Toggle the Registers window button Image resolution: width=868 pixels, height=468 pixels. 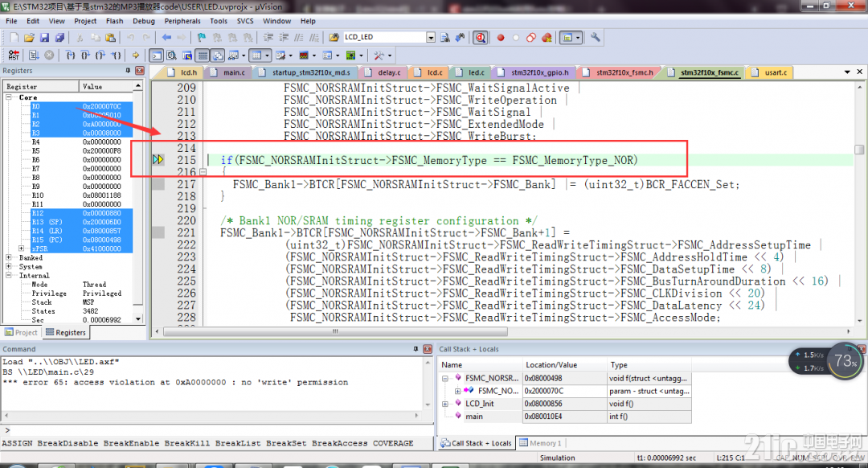(x=203, y=55)
